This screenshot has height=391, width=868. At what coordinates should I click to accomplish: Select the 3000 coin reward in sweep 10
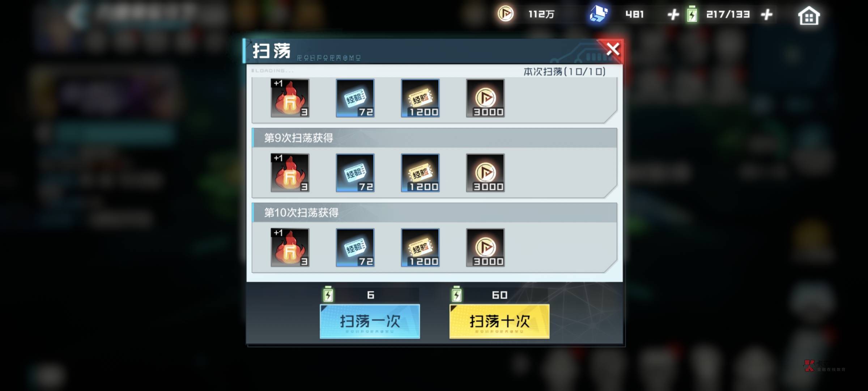point(485,248)
